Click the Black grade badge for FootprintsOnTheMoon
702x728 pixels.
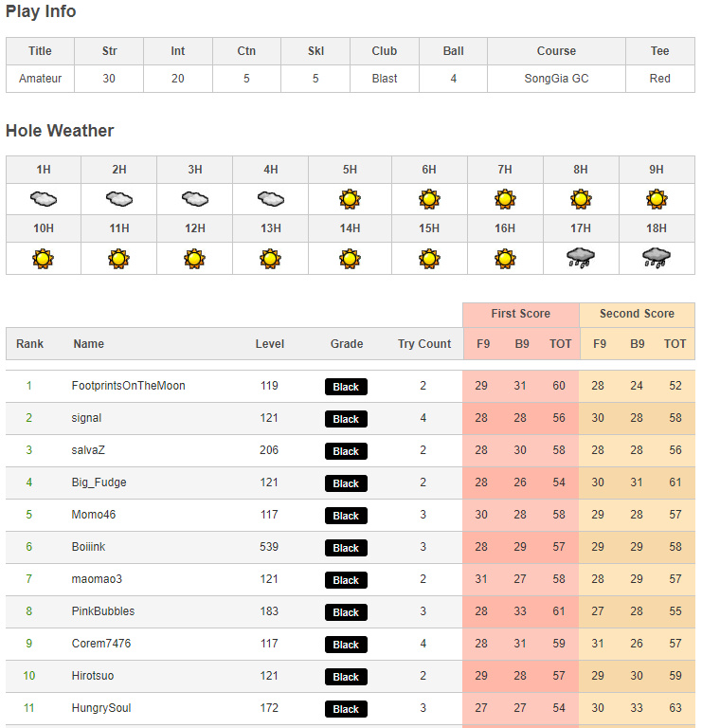coord(346,387)
